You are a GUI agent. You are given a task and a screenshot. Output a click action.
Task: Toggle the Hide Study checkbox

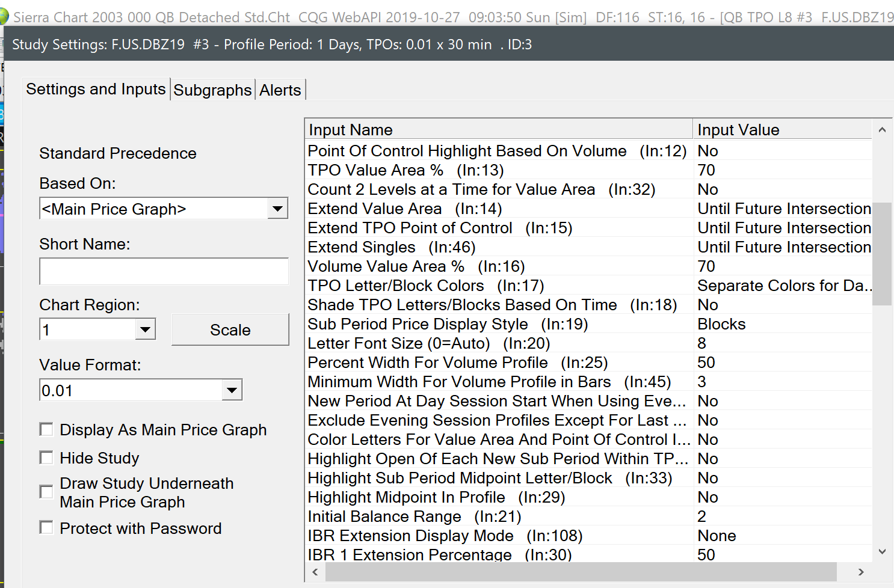point(46,458)
